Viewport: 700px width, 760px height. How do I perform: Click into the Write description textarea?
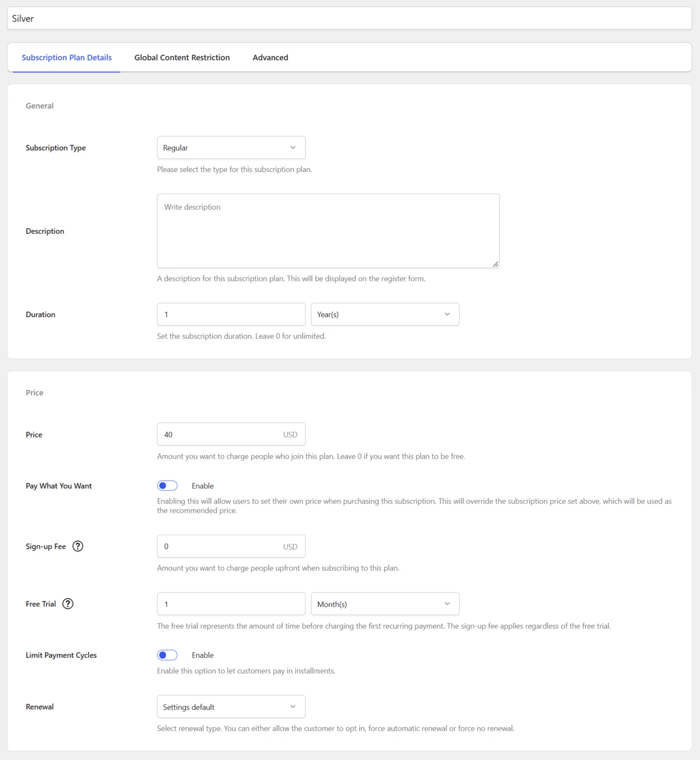pos(328,231)
